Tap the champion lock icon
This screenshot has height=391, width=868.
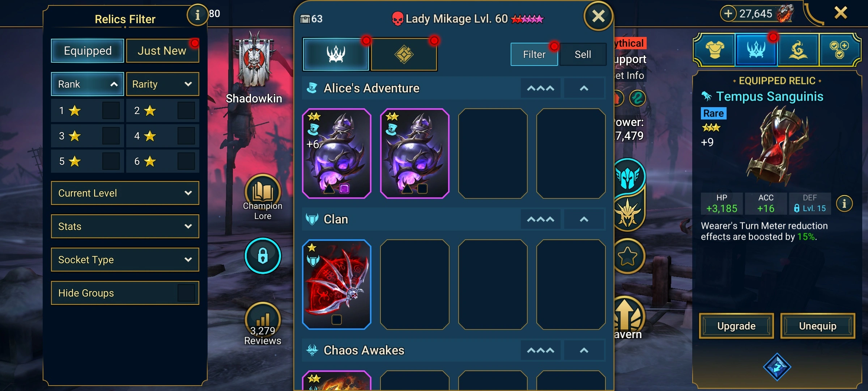point(263,256)
